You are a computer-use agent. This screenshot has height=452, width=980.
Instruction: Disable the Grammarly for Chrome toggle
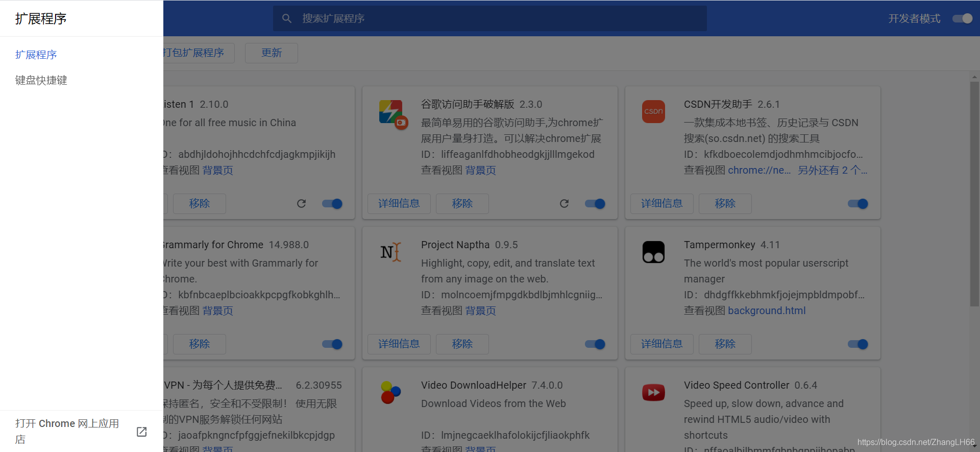pos(332,344)
